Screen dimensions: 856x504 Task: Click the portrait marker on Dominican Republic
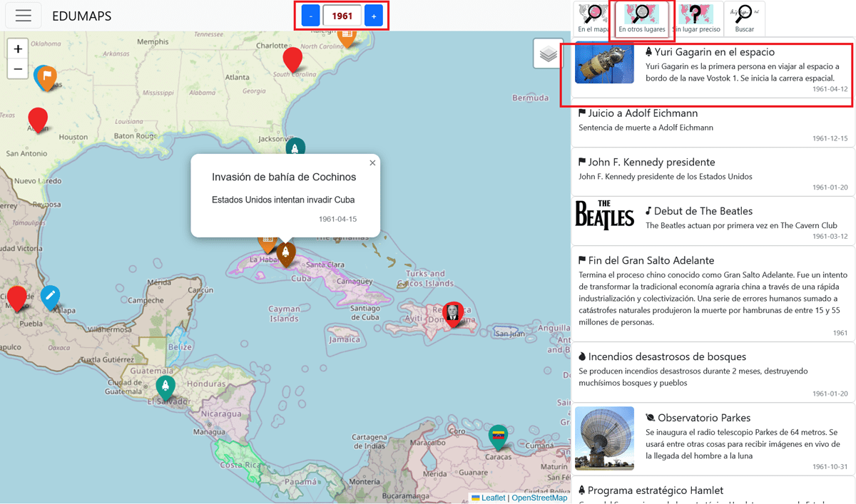pyautogui.click(x=452, y=312)
